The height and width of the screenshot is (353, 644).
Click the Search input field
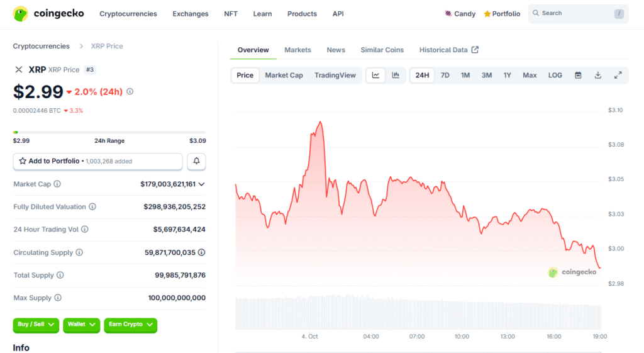pyautogui.click(x=569, y=13)
